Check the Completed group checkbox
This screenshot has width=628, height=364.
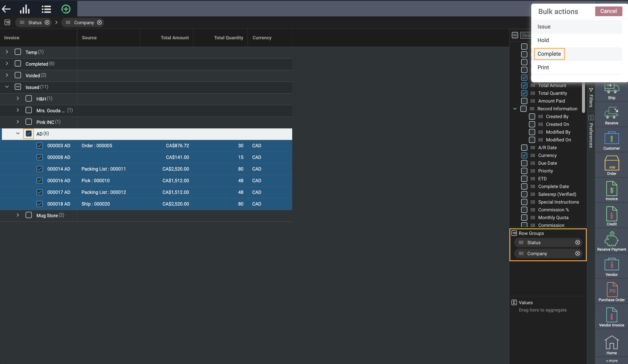[x=18, y=64]
